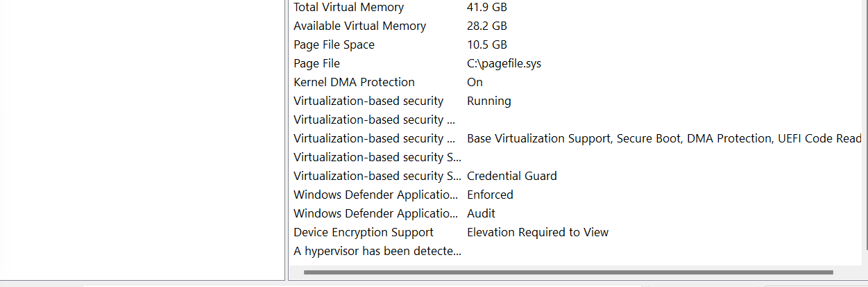
Task: Click the 10.5 GB value
Action: (x=486, y=45)
